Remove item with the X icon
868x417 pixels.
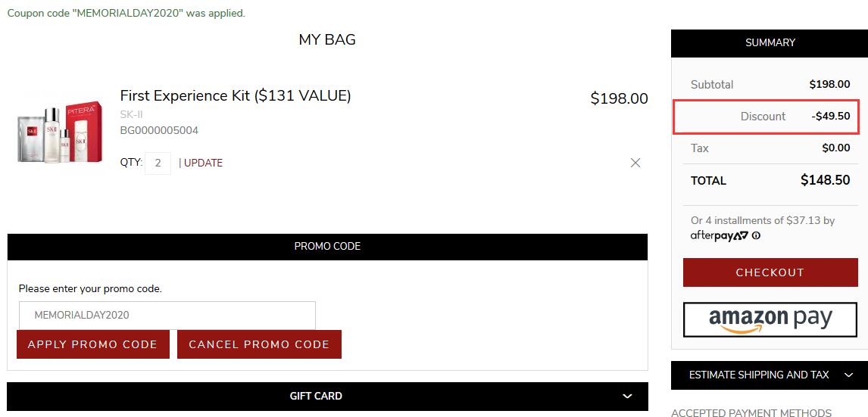635,163
